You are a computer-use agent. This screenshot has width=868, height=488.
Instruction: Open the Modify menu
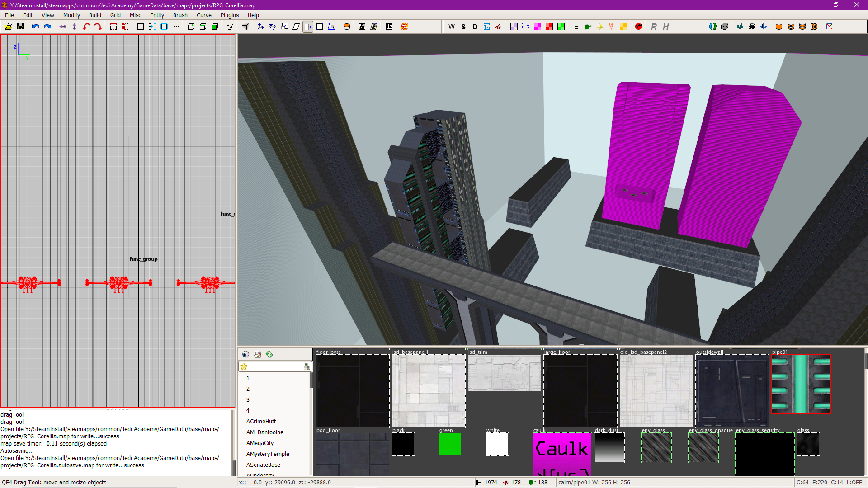pos(71,15)
